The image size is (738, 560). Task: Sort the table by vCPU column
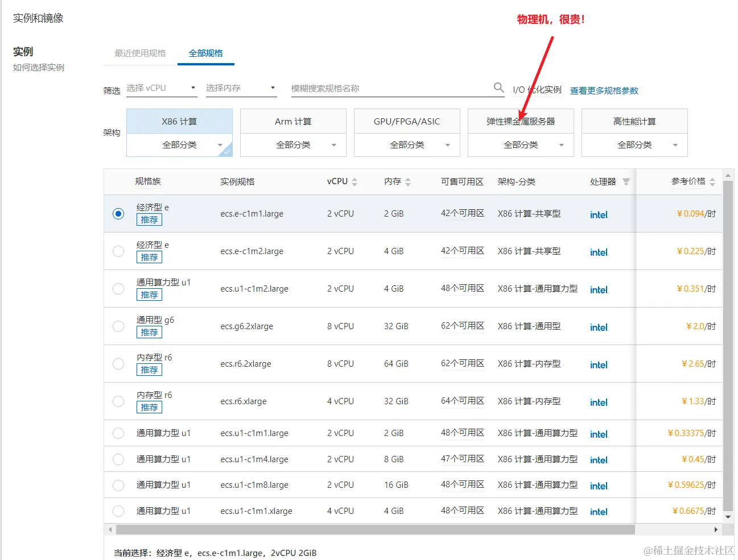pos(354,181)
